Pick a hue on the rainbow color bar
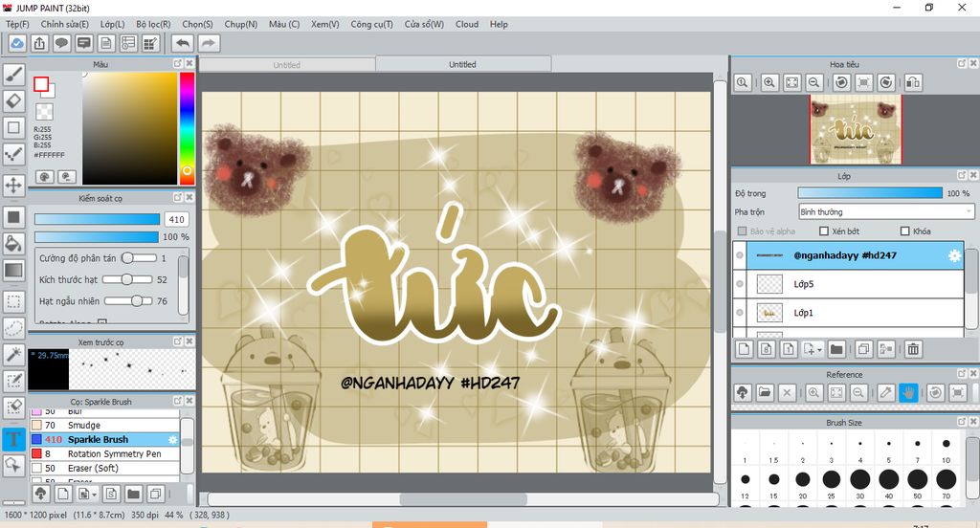The height and width of the screenshot is (528, 980). 187,128
